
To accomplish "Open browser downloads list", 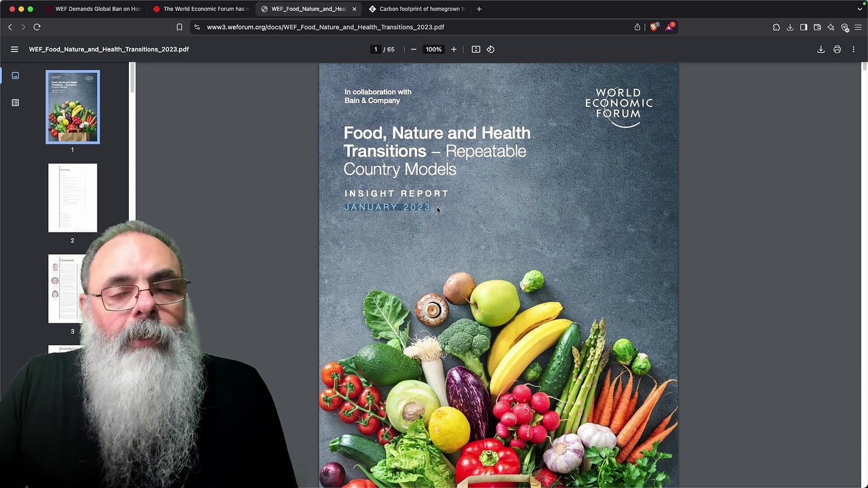I will point(790,27).
